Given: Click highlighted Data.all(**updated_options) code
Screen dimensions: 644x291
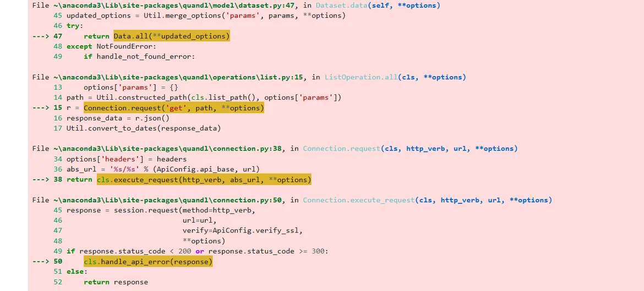Looking at the screenshot, I should point(172,36).
